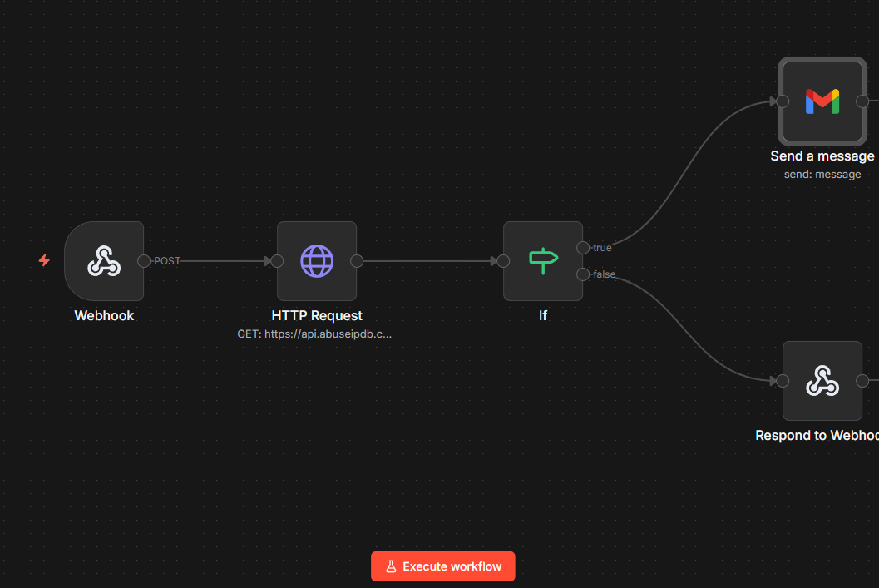The width and height of the screenshot is (879, 588).
Task: Click the false output port of the If node
Action: [x=585, y=274]
